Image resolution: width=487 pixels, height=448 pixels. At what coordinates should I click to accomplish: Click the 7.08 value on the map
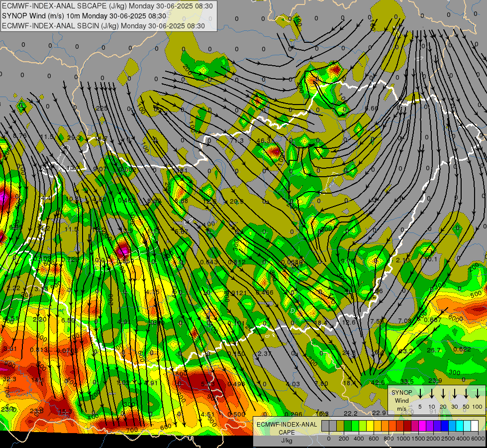pos(405,321)
